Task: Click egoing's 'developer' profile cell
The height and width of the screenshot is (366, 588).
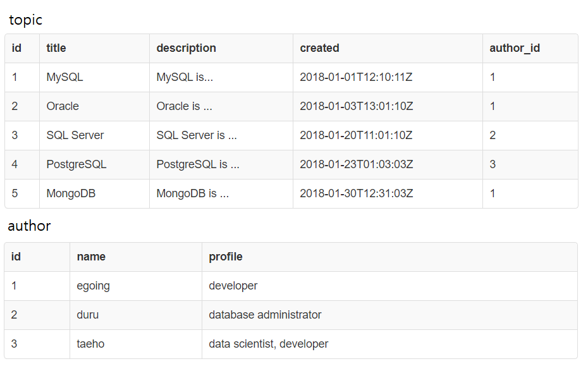Action: pyautogui.click(x=389, y=286)
